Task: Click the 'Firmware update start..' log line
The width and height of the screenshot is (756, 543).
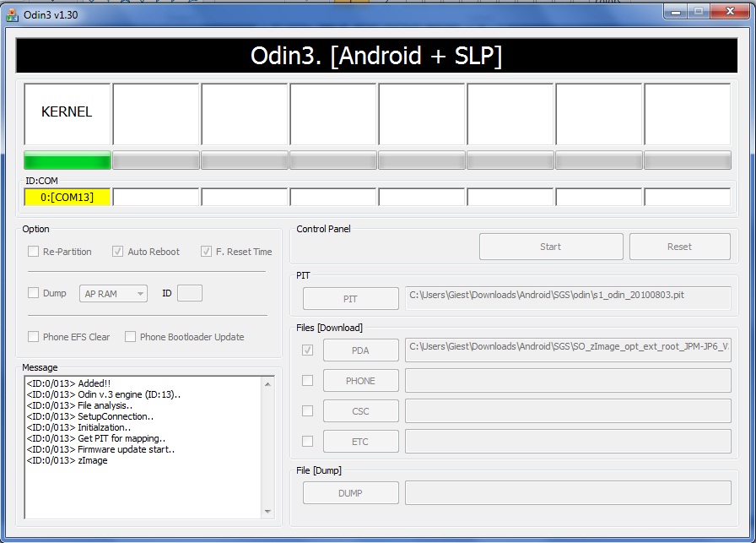Action: pos(100,449)
